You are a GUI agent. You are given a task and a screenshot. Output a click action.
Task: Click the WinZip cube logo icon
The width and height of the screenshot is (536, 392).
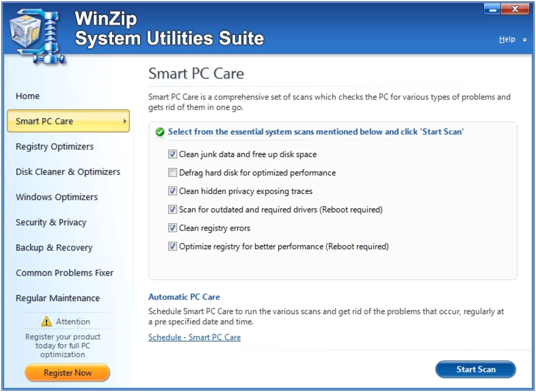click(37, 36)
